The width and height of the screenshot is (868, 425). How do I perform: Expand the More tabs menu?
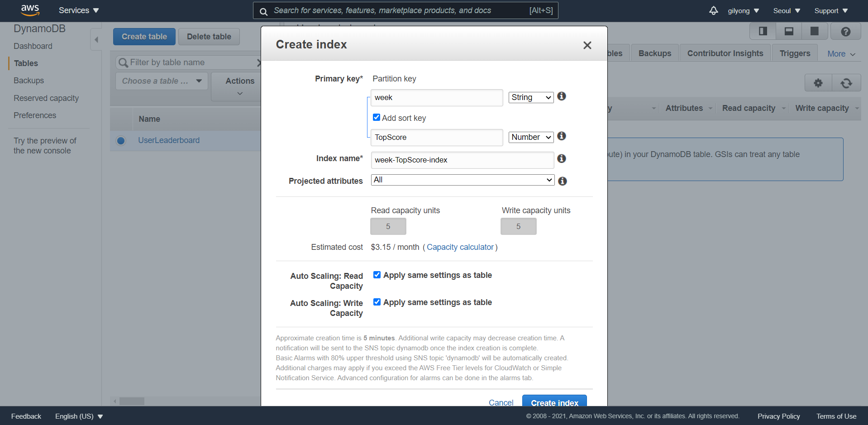coord(841,54)
